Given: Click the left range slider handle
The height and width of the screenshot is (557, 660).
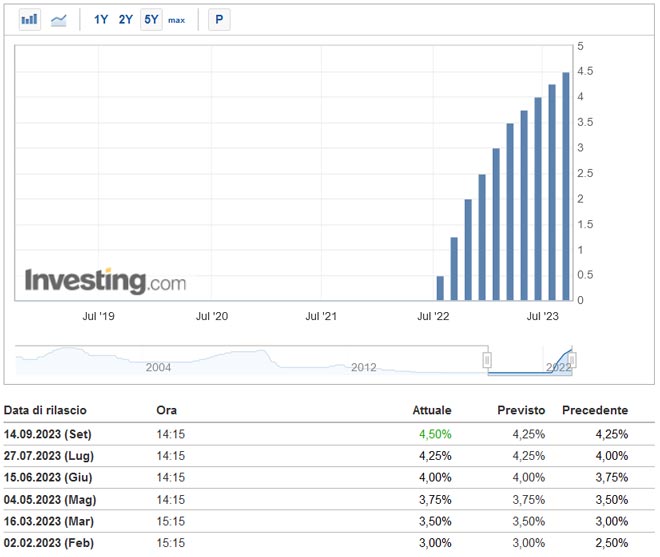Looking at the screenshot, I should (488, 360).
